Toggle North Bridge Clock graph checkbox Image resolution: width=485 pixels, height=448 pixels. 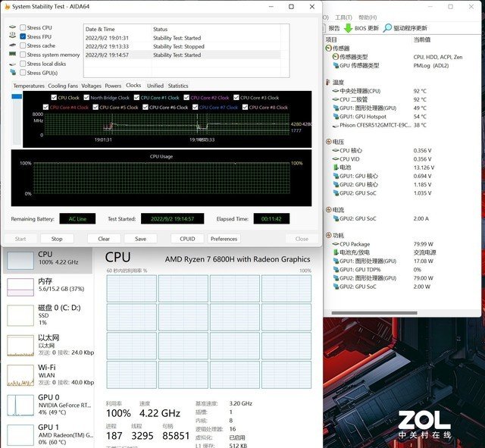click(x=86, y=98)
